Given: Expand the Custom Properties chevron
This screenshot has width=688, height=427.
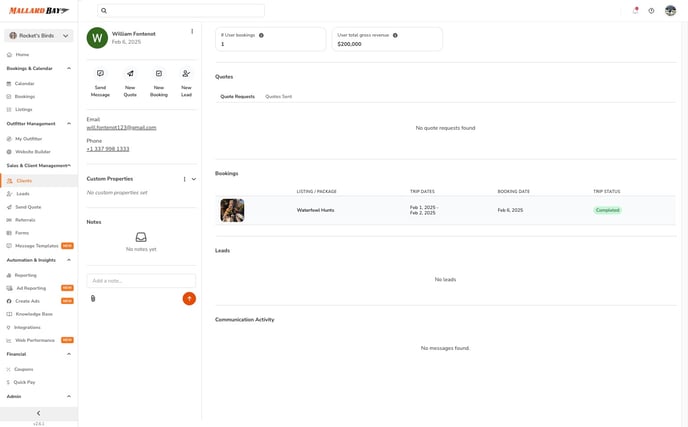Looking at the screenshot, I should [193, 179].
